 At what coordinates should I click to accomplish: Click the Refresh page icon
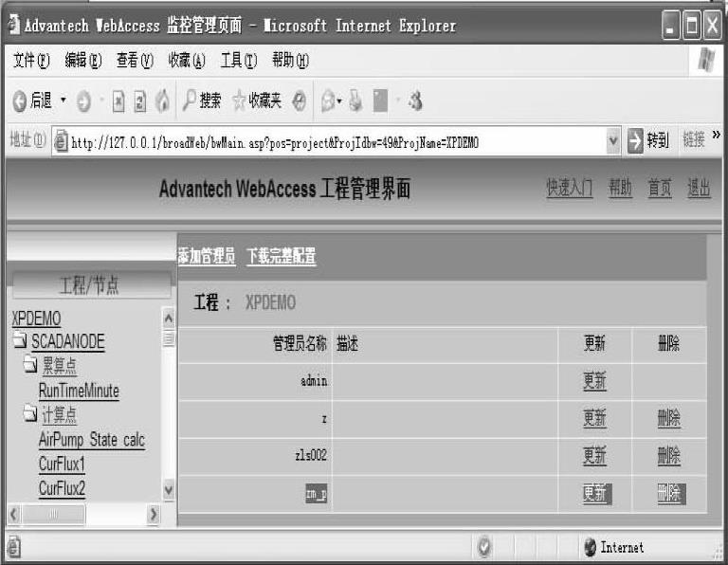139,100
